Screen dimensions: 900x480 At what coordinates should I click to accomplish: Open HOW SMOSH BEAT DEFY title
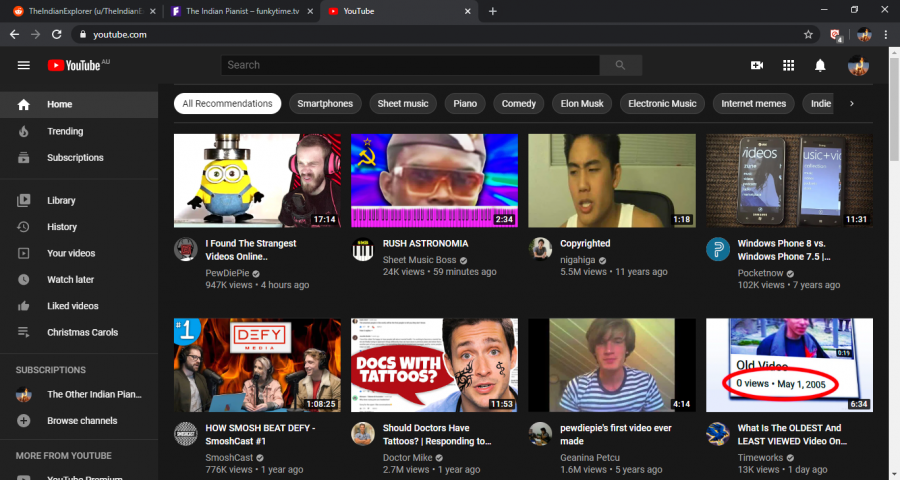pyautogui.click(x=260, y=435)
